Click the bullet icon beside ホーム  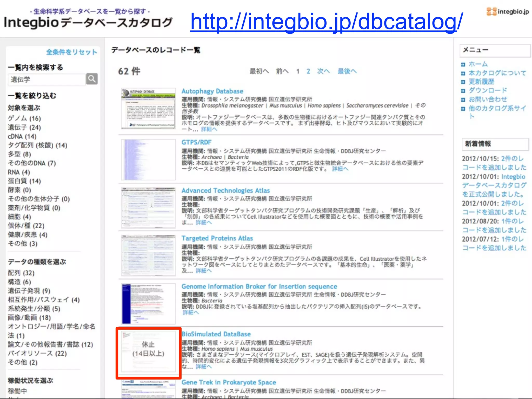[463, 65]
